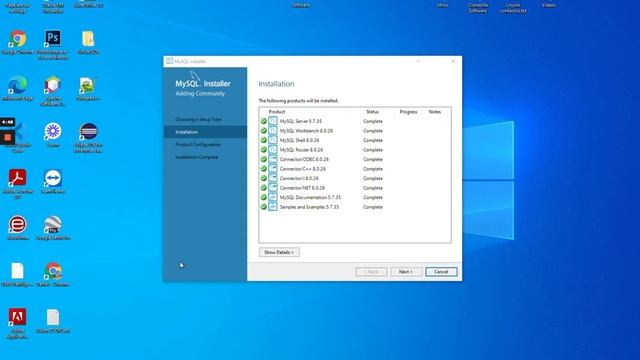Click green check beside MySQL Workbench
This screenshot has height=360, width=640.
(x=264, y=131)
